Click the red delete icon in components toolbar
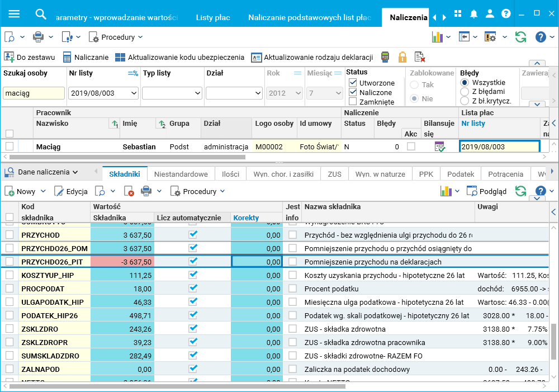This screenshot has height=392, width=559. click(x=129, y=191)
